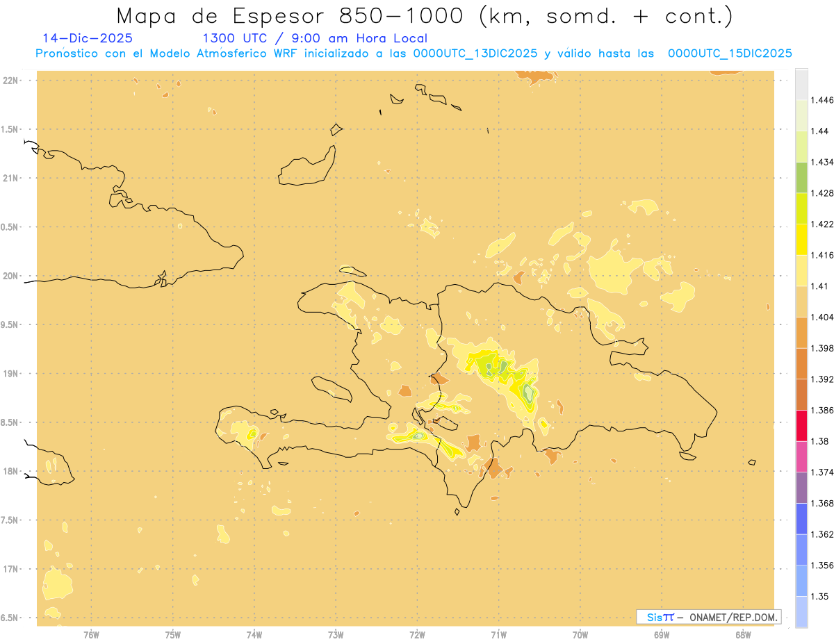Click the legend value 1.434
The height and width of the screenshot is (644, 834).
click(x=823, y=162)
